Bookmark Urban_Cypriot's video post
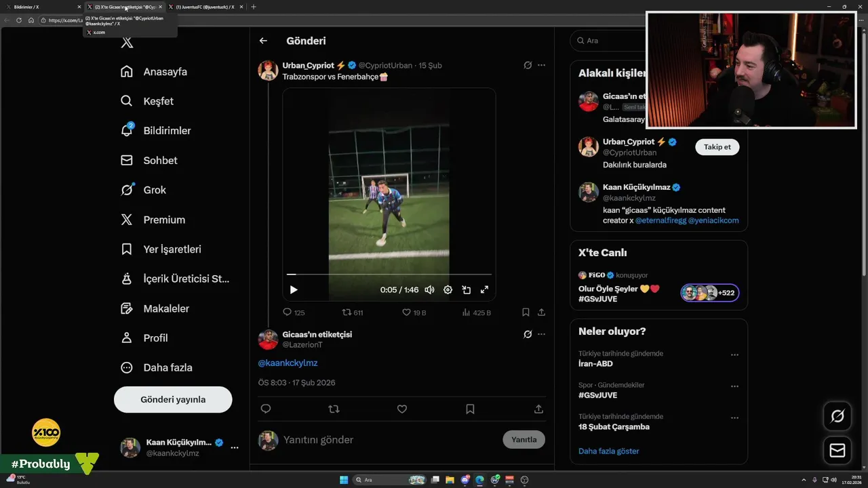This screenshot has width=868, height=488. [526, 312]
